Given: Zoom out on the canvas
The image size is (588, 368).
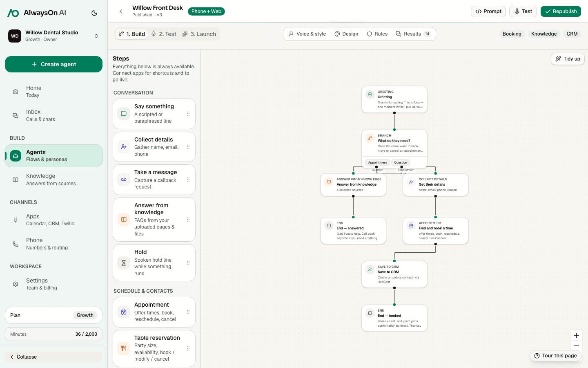Looking at the screenshot, I should [x=577, y=346].
